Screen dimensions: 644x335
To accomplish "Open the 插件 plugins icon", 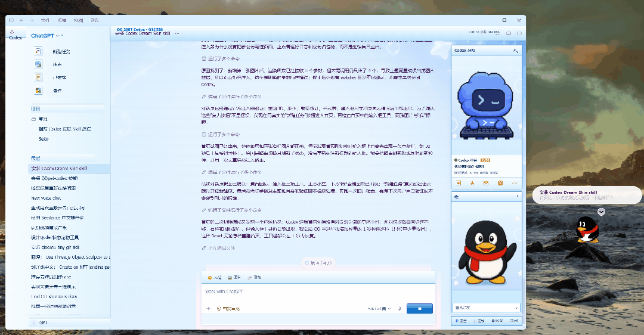I will tap(38, 91).
